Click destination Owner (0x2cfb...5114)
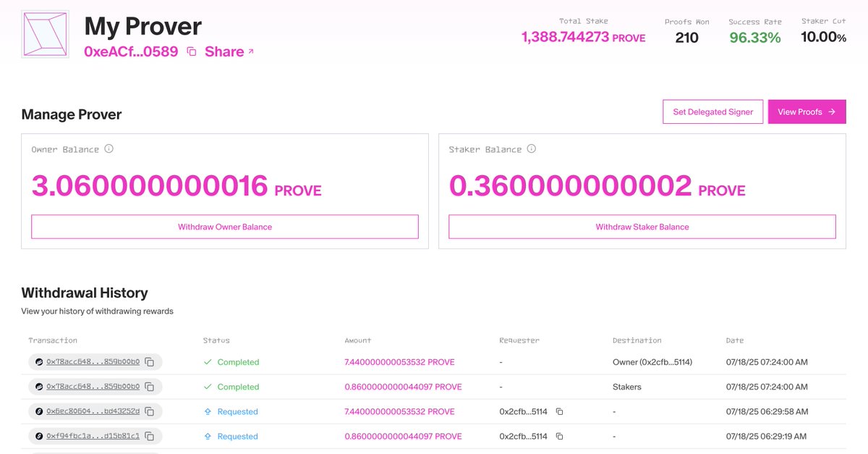Screen dimensions: 868x454 (652, 362)
